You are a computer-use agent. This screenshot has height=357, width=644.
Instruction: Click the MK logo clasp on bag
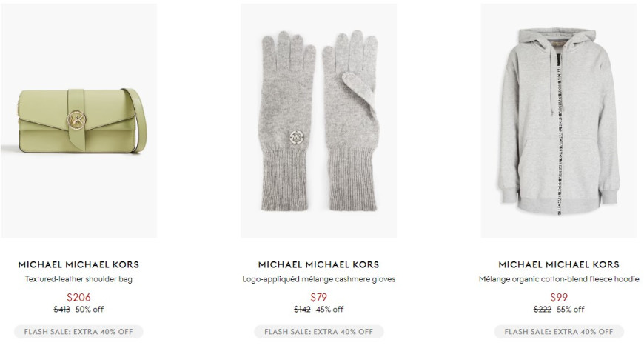coord(76,120)
